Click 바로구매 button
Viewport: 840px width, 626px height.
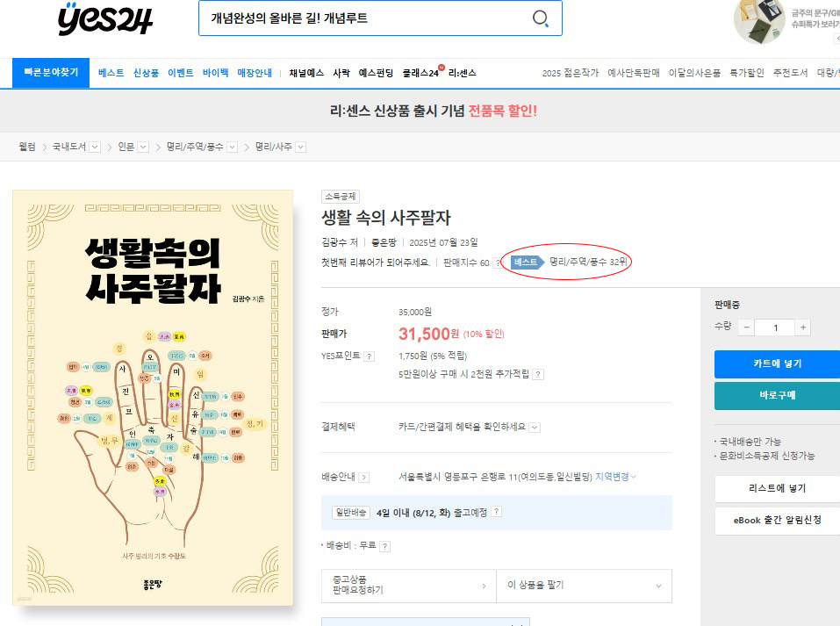coord(778,396)
